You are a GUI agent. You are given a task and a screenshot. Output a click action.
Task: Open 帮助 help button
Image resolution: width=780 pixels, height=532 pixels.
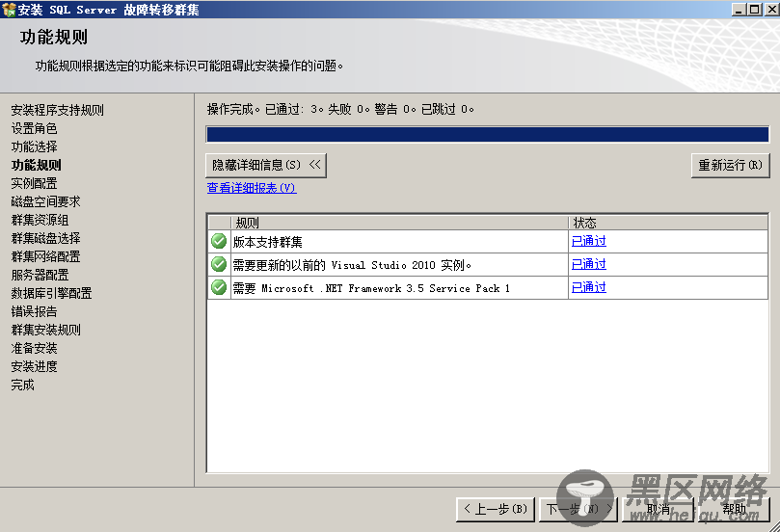[734, 509]
